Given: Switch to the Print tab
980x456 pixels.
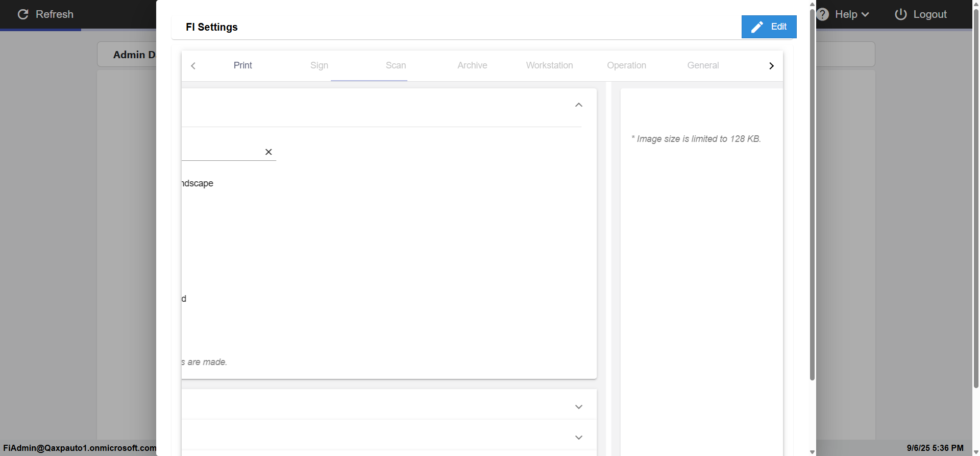Looking at the screenshot, I should pos(243,65).
